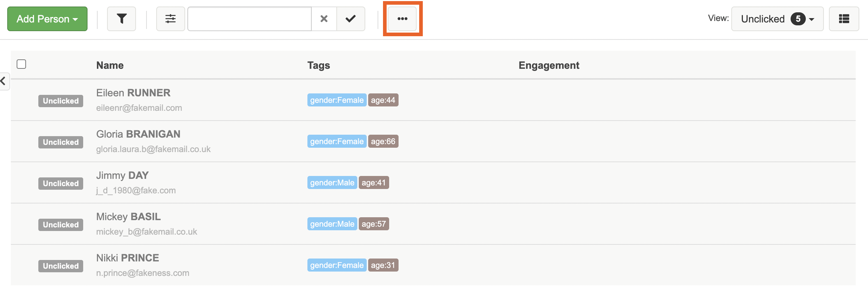Switch layout with the list view icon
This screenshot has height=294, width=868.
click(844, 19)
